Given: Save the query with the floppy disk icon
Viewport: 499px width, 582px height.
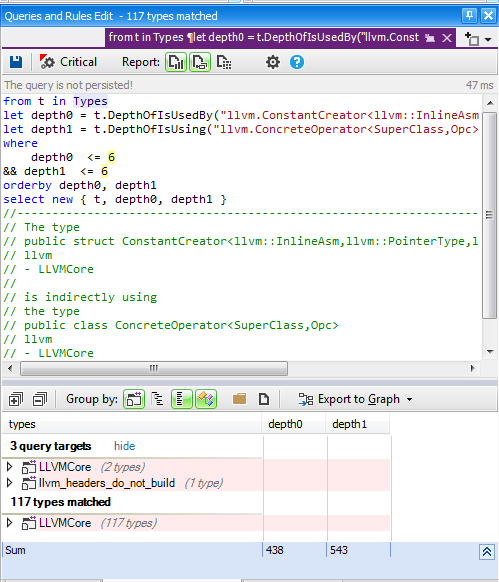Looking at the screenshot, I should (x=16, y=62).
